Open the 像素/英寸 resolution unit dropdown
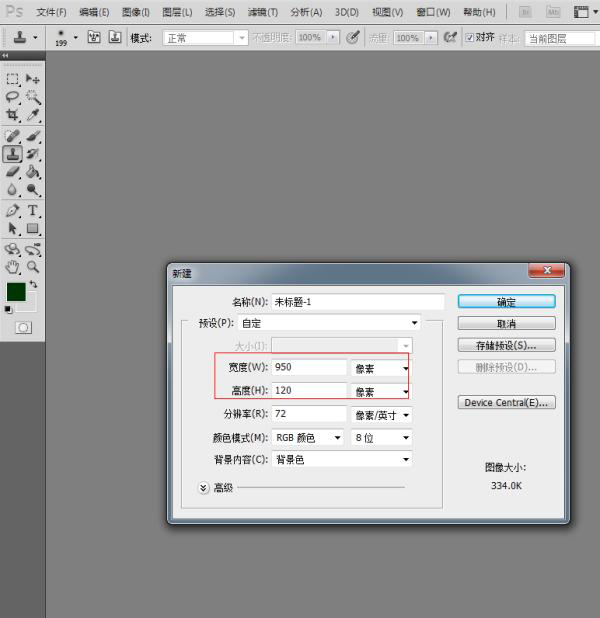The width and height of the screenshot is (600, 618). (x=382, y=415)
